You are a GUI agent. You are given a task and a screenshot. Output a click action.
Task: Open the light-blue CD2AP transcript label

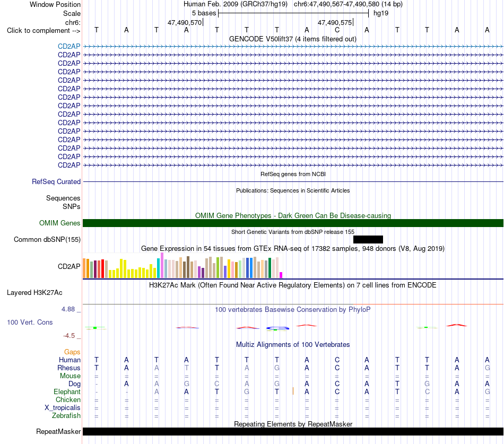(x=69, y=46)
